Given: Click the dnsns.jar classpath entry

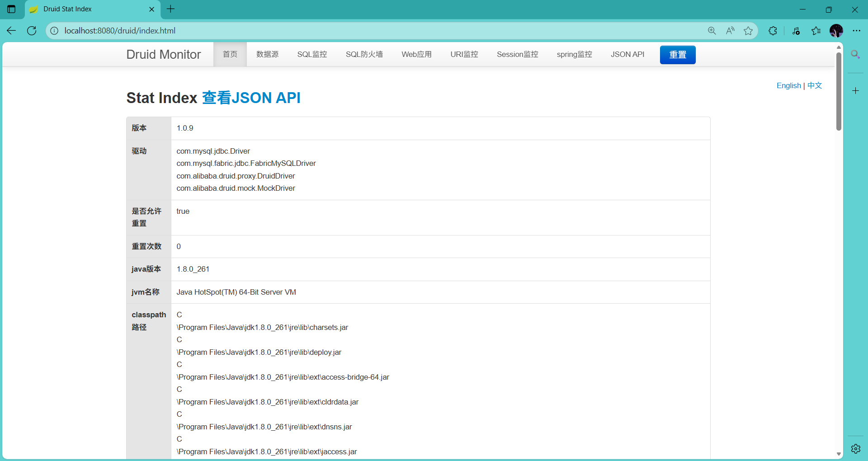Looking at the screenshot, I should (x=264, y=427).
